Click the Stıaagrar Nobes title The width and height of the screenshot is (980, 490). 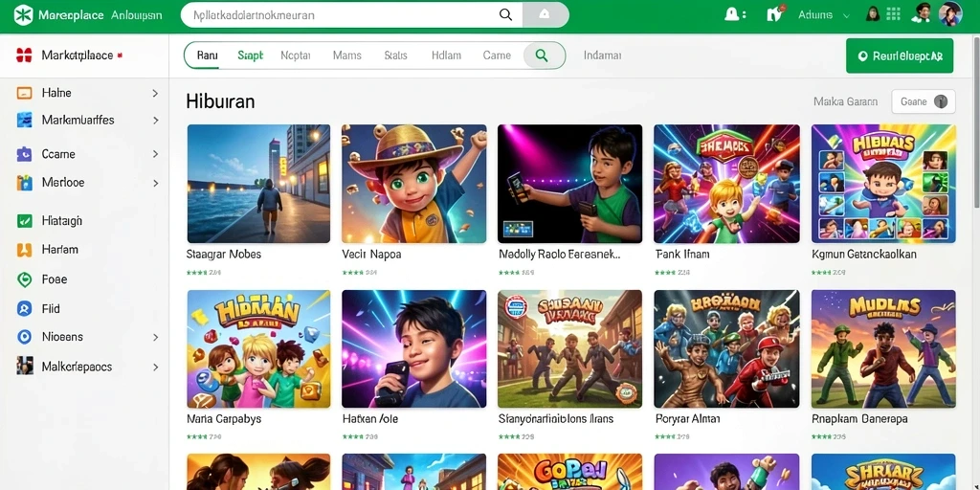pos(224,255)
